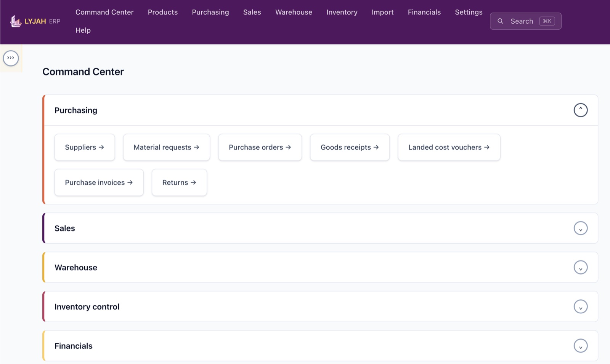
Task: Open the Inventory menu
Action: (x=342, y=12)
